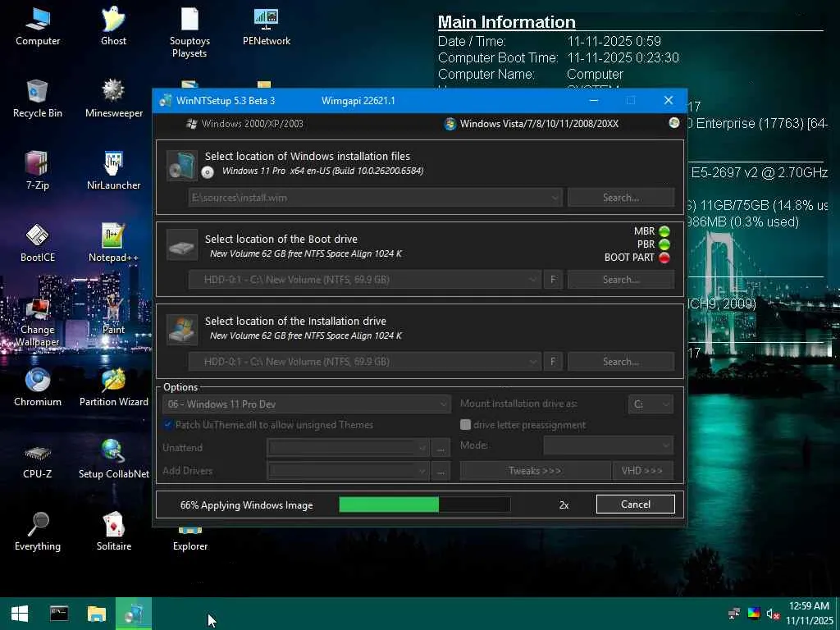Click the BOOT PART red status indicator
The height and width of the screenshot is (630, 840).
pyautogui.click(x=664, y=258)
